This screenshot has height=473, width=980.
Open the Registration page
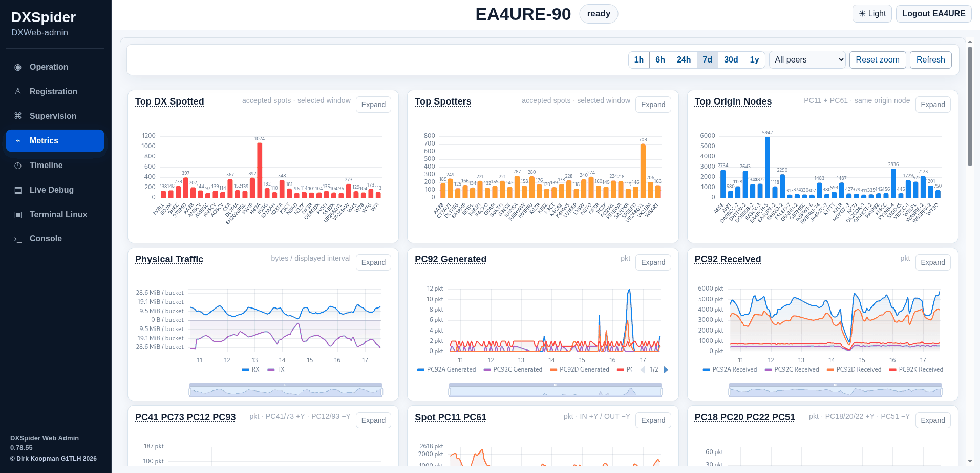click(x=55, y=92)
